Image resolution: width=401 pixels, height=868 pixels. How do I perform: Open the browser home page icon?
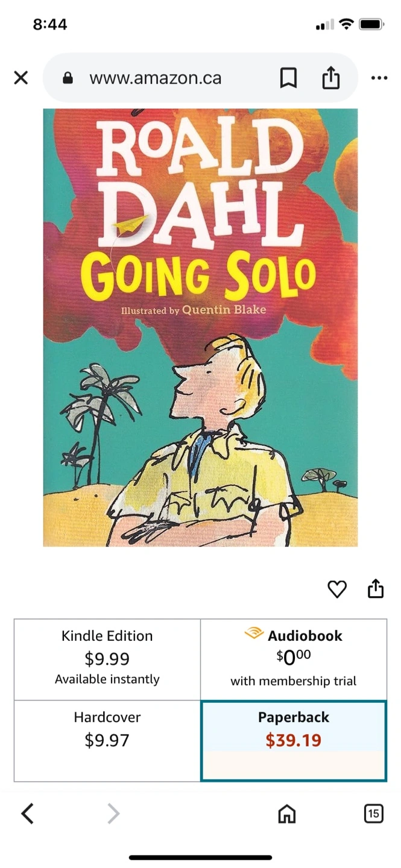pyautogui.click(x=287, y=814)
